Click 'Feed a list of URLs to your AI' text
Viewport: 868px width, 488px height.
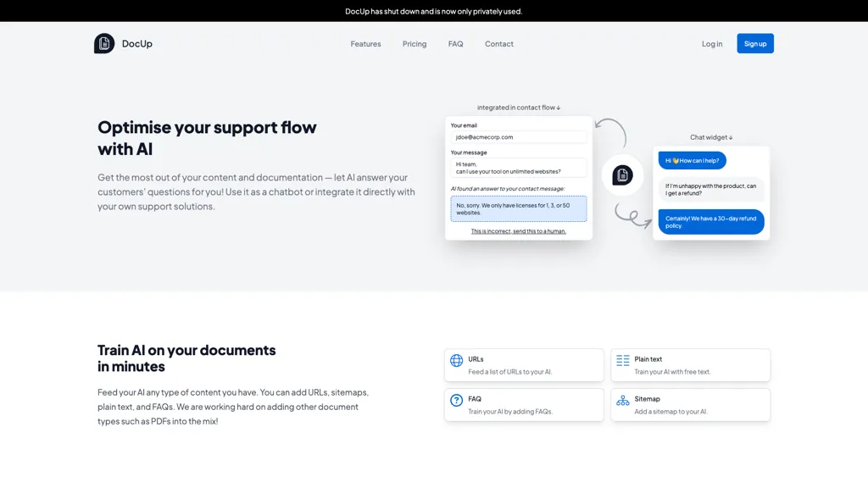click(509, 372)
